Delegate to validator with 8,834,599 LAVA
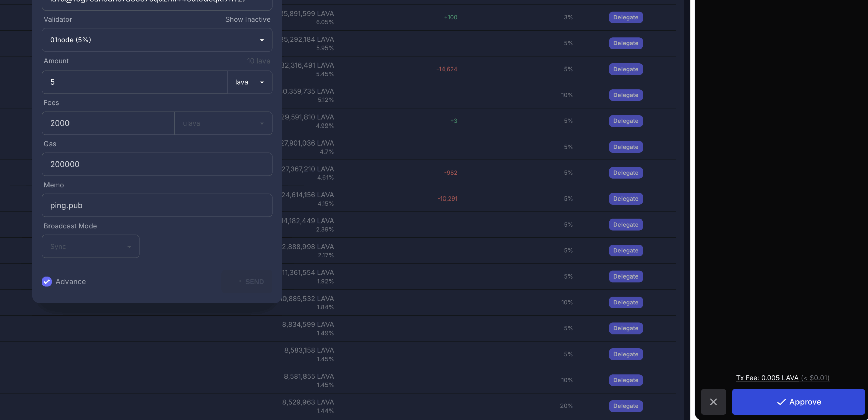868x420 pixels. pyautogui.click(x=626, y=328)
